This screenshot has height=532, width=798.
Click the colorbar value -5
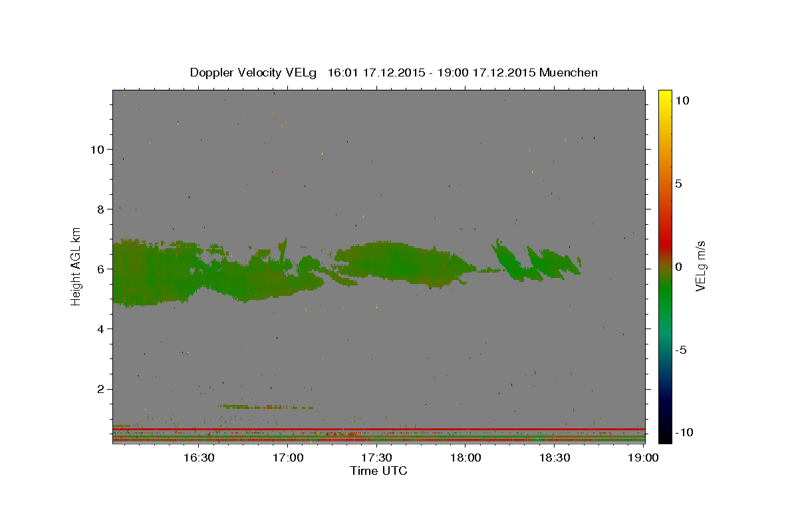click(x=681, y=349)
